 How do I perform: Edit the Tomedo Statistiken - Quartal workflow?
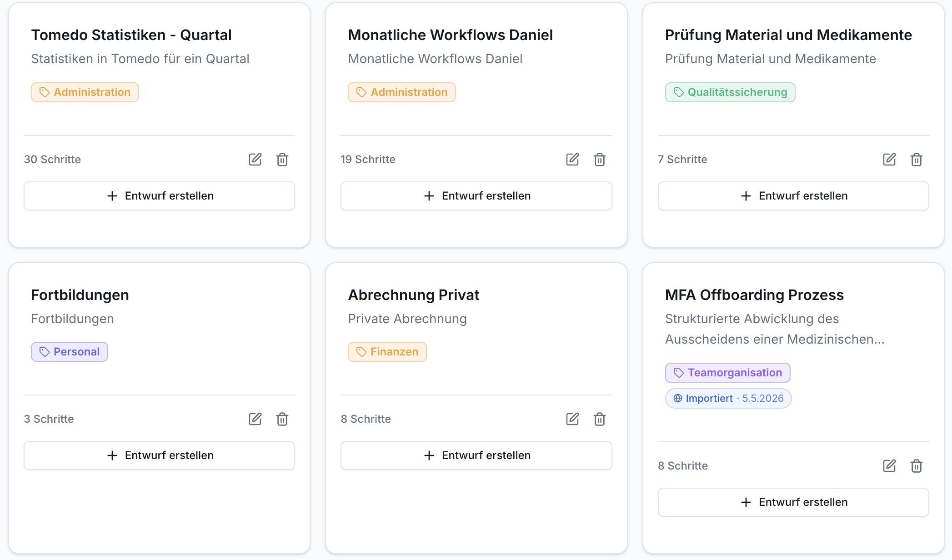pyautogui.click(x=255, y=160)
